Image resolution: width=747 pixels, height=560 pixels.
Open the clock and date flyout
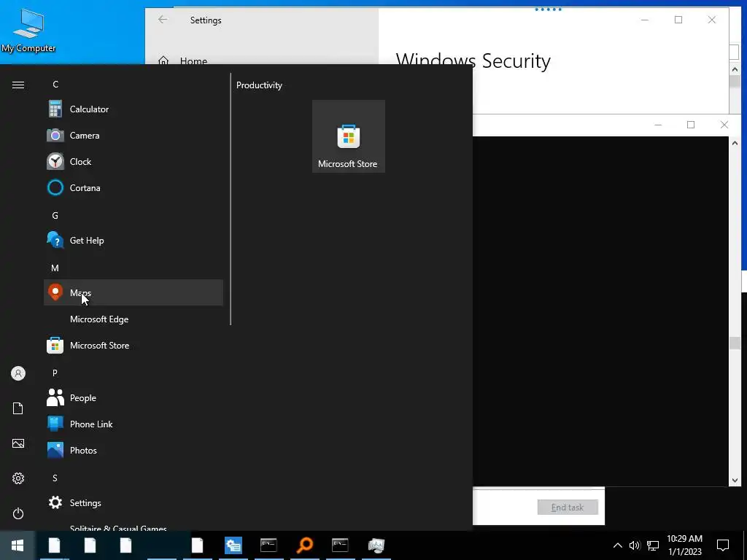pos(684,545)
